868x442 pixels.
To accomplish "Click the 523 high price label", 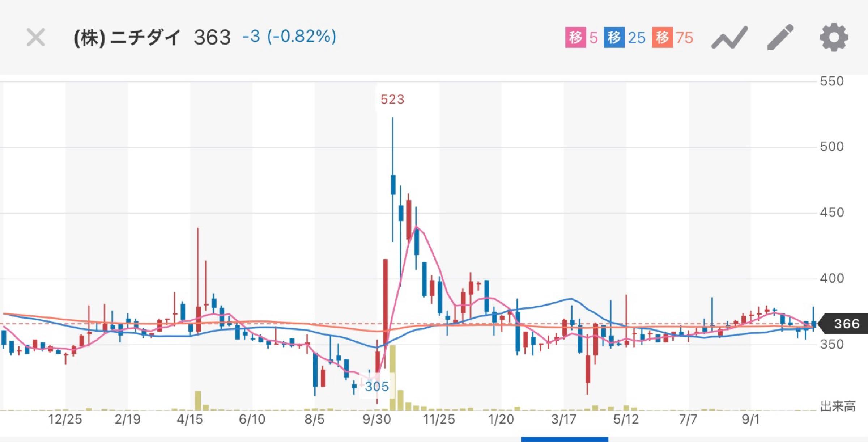I will (x=392, y=99).
